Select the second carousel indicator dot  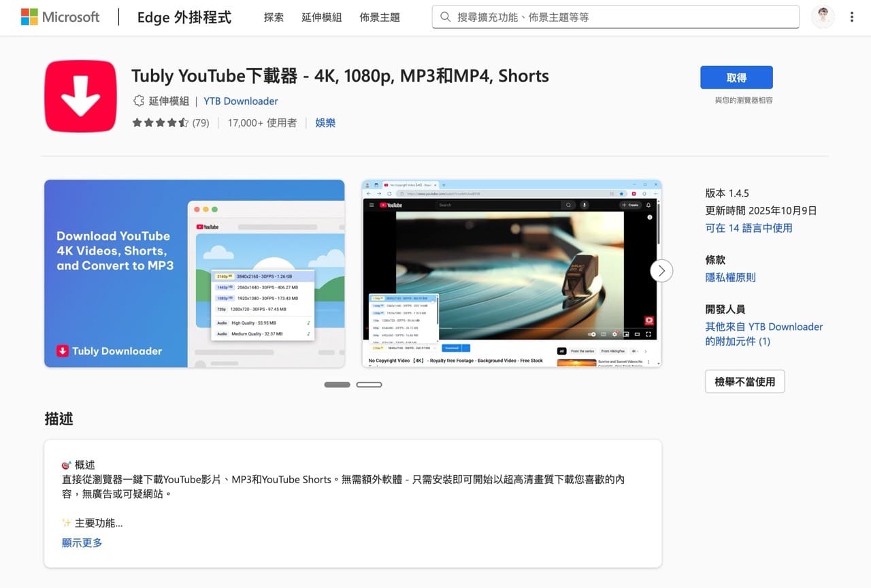coord(369,385)
